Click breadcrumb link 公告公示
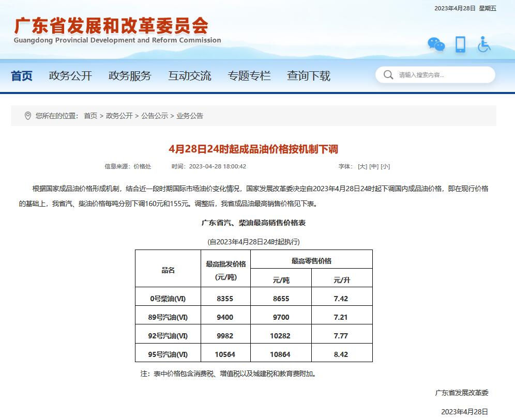The image size is (515, 420). [155, 116]
